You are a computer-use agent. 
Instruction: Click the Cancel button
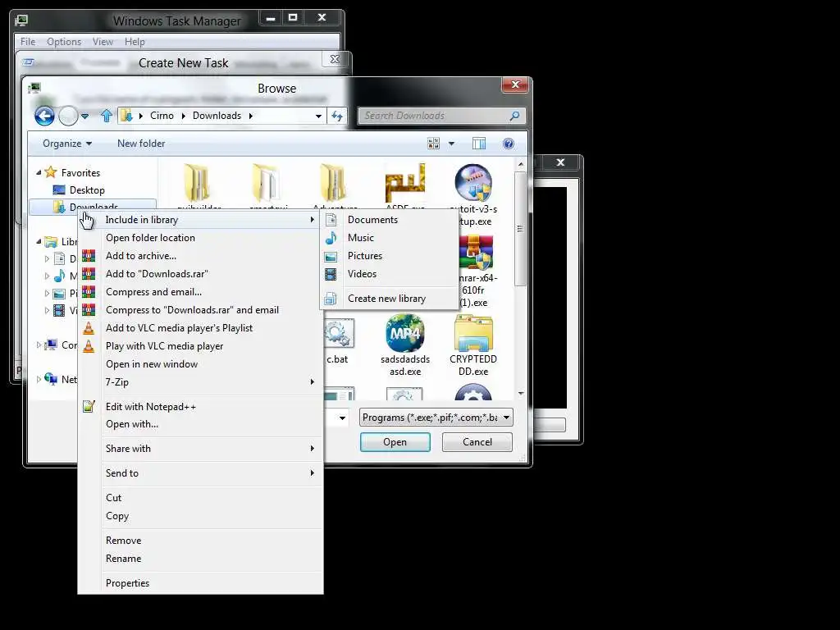(477, 442)
